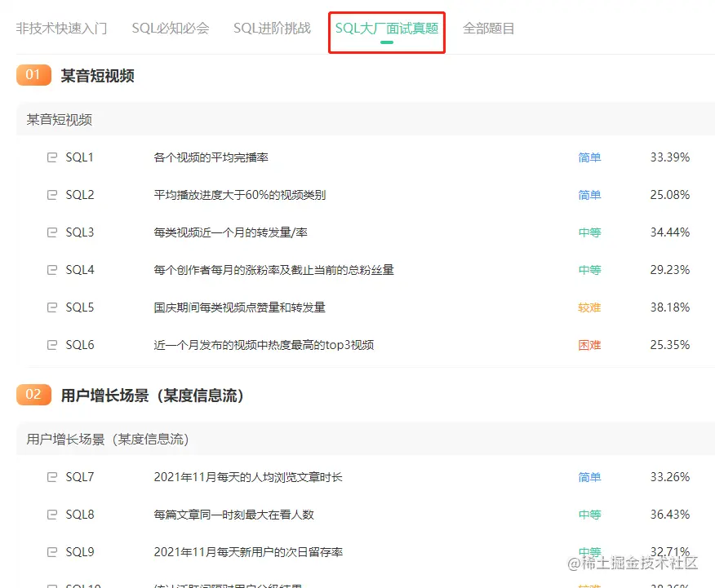The width and height of the screenshot is (715, 588).
Task: Click the bold 用户增长场景（某度信息流）heading
Action: click(153, 395)
